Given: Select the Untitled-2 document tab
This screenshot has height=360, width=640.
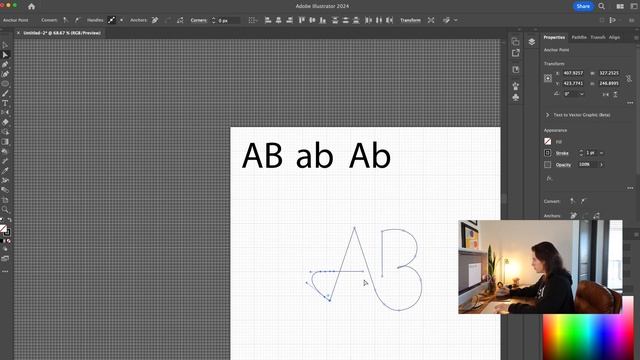Looking at the screenshot, I should coord(62,33).
